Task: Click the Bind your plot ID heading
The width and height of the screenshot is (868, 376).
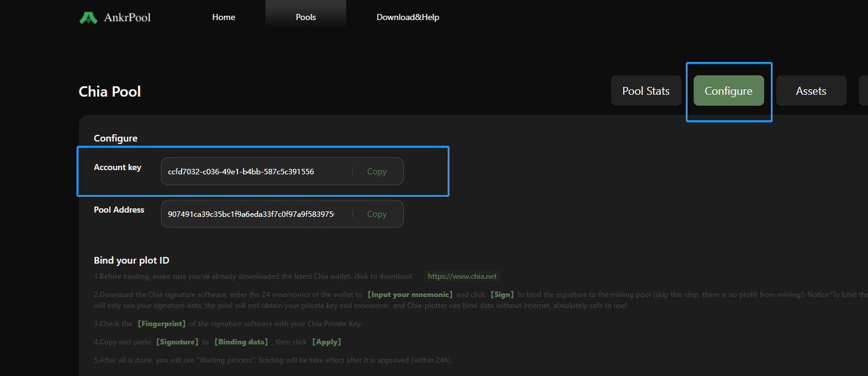Action: pos(132,260)
